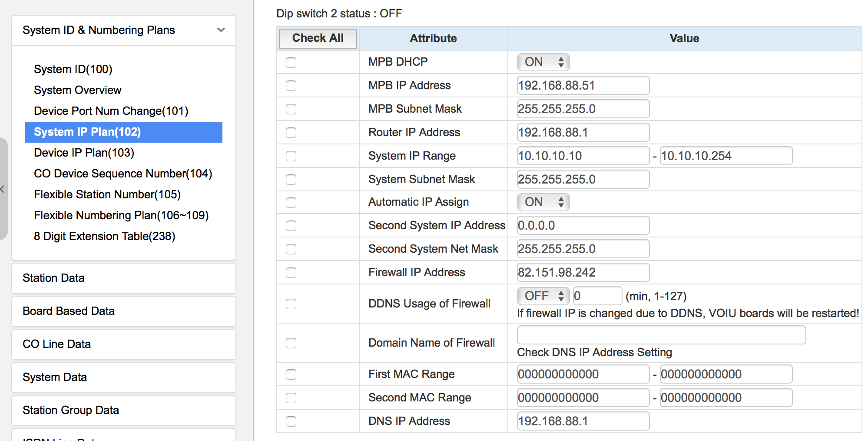Check the Firewall IP Address row checkbox
This screenshot has width=868, height=441.
coord(291,273)
